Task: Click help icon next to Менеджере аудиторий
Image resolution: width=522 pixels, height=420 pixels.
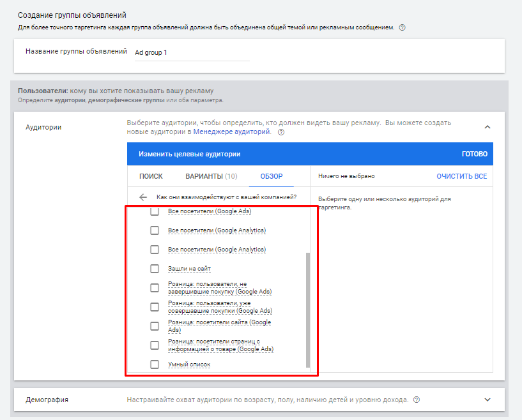Action: tap(281, 132)
